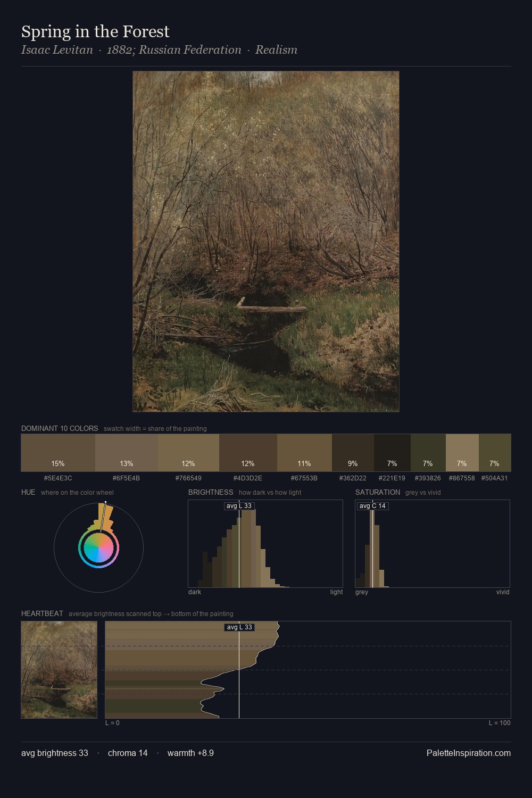Select the light tan #867558 swatch
The height and width of the screenshot is (798, 532).
pyautogui.click(x=462, y=453)
